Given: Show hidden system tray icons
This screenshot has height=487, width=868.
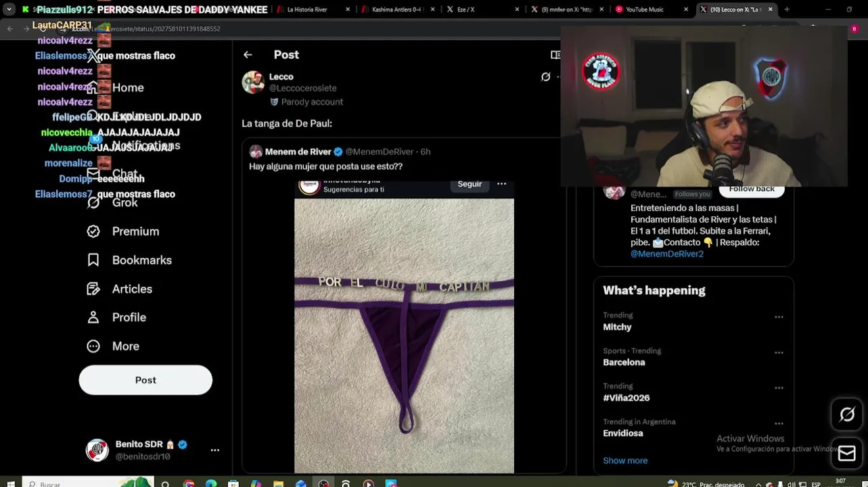Looking at the screenshot, I should (758, 484).
